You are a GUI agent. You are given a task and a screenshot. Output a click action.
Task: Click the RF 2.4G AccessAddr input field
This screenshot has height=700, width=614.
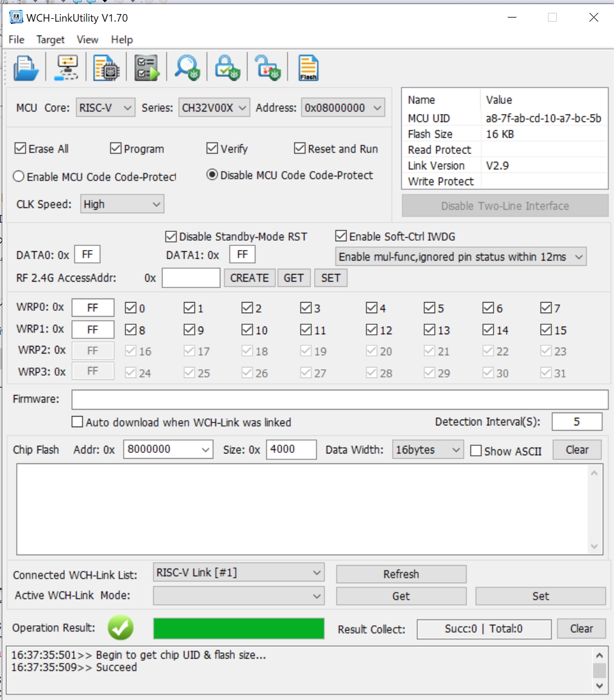[191, 278]
